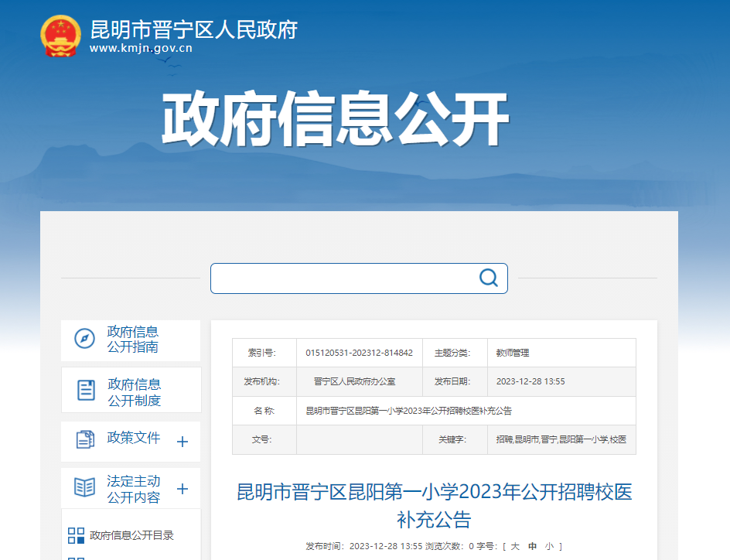Open the 政府信息公开指南 menu item
730x560 pixels.
(133, 340)
